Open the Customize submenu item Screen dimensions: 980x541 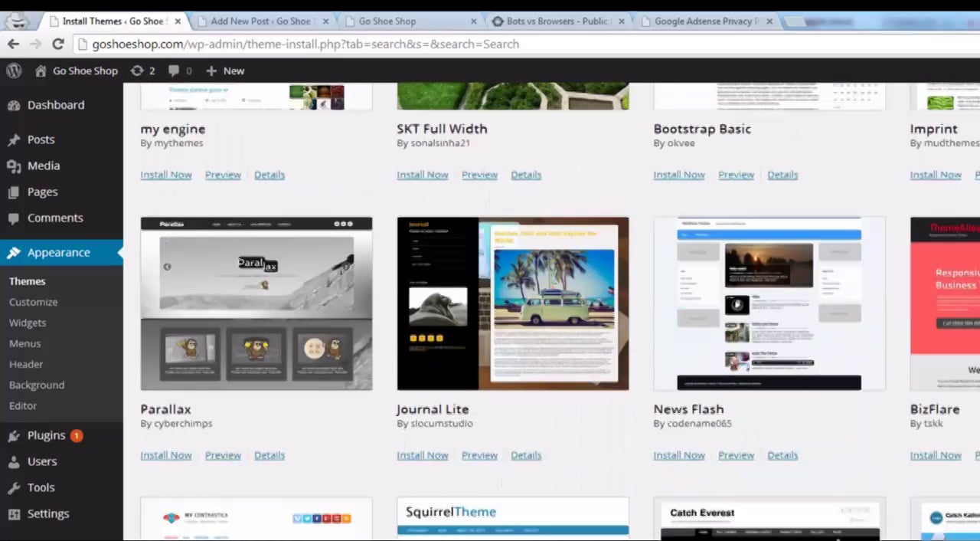coord(34,302)
